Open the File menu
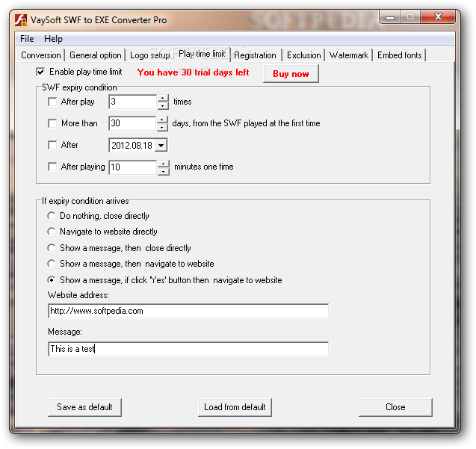This screenshot has width=476, height=449. [27, 39]
